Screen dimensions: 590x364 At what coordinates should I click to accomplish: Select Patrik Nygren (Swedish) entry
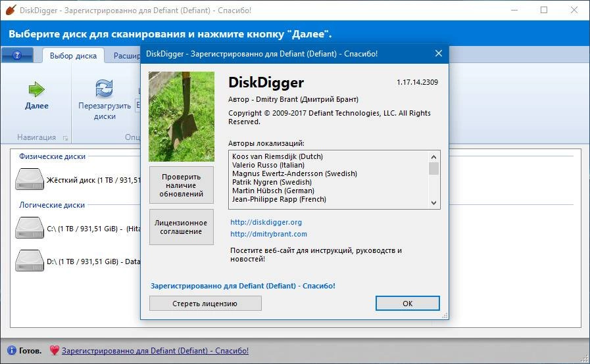[x=272, y=182]
